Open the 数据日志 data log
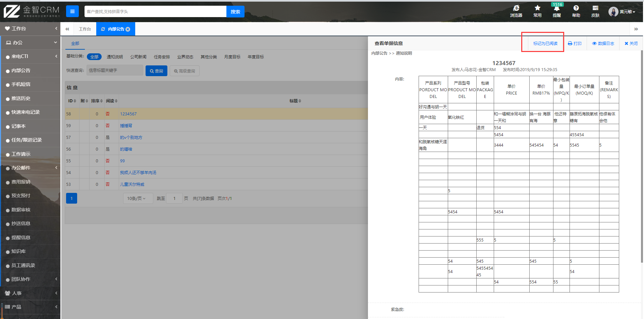 (603, 44)
